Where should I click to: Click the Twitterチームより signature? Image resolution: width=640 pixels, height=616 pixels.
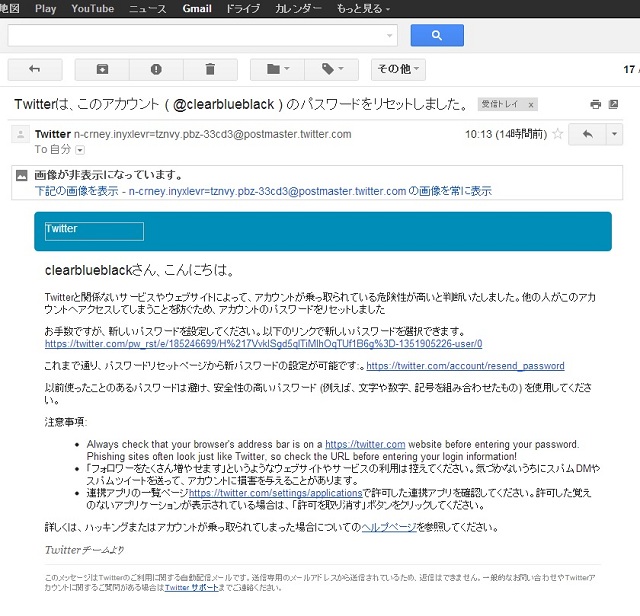pos(84,550)
